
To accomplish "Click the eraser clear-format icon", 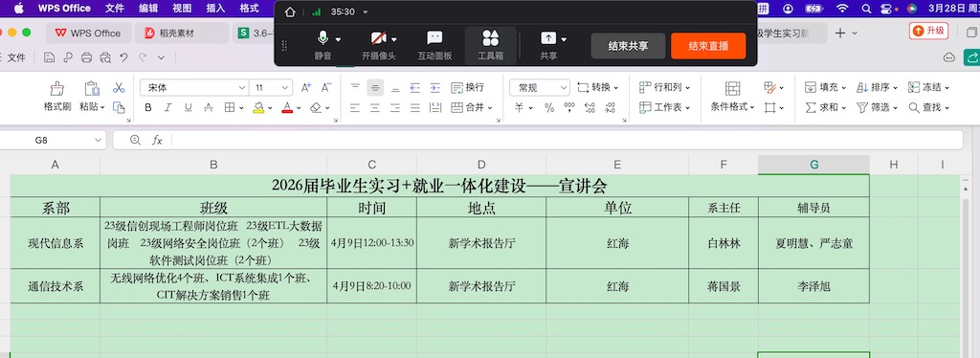I will coord(316,107).
